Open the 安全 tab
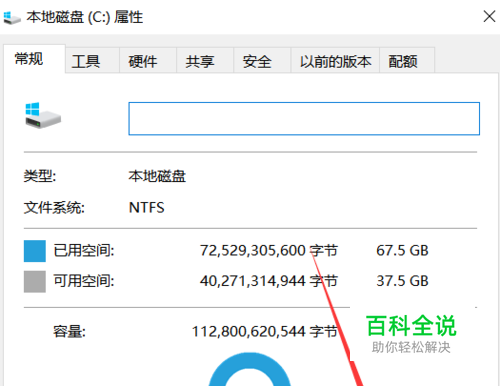 (262, 61)
